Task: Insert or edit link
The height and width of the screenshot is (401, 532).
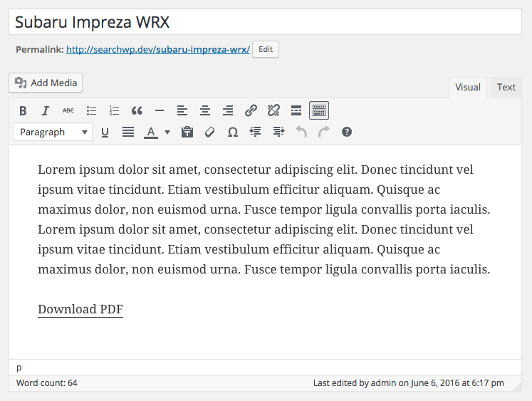Action: [251, 110]
